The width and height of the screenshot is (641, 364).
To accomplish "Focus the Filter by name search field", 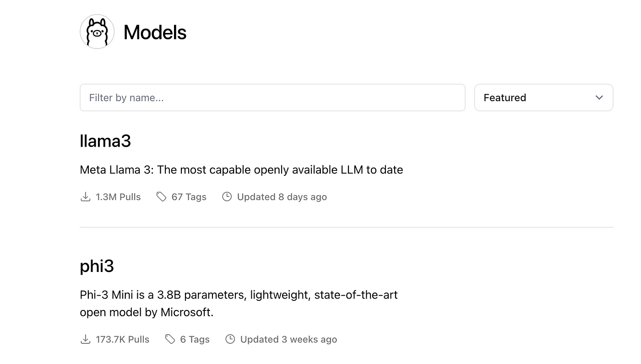I will pos(272,98).
